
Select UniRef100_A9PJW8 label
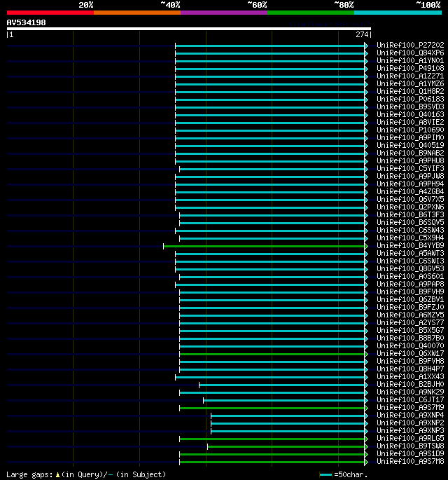(x=410, y=176)
